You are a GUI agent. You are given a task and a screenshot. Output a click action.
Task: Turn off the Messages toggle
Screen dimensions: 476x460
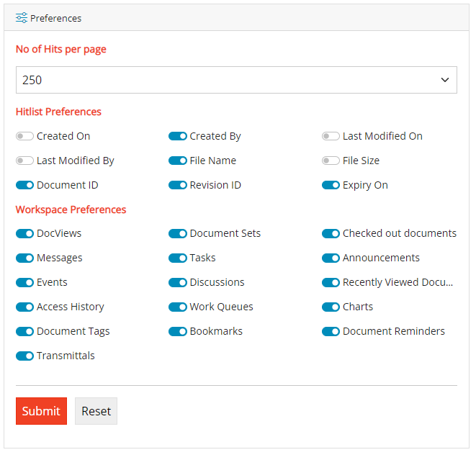[25, 258]
